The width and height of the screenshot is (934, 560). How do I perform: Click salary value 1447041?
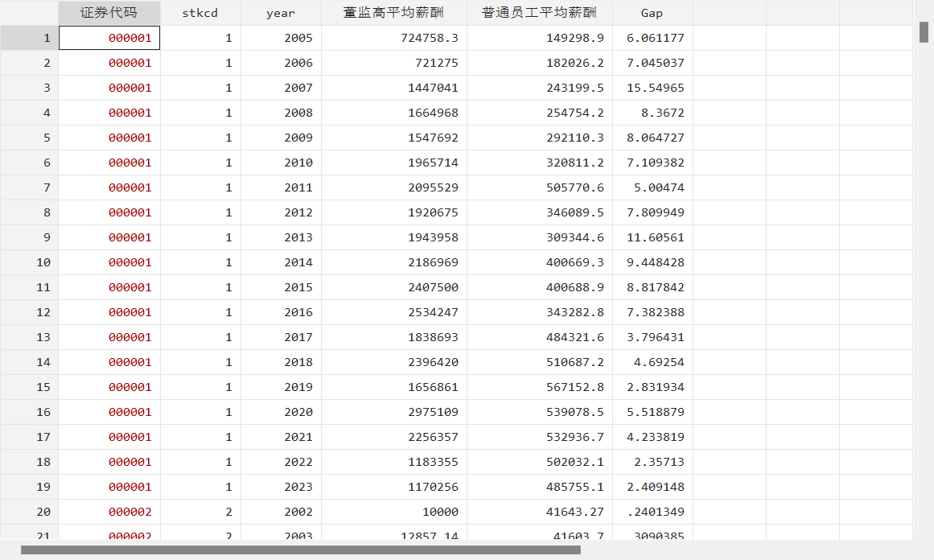click(x=393, y=88)
